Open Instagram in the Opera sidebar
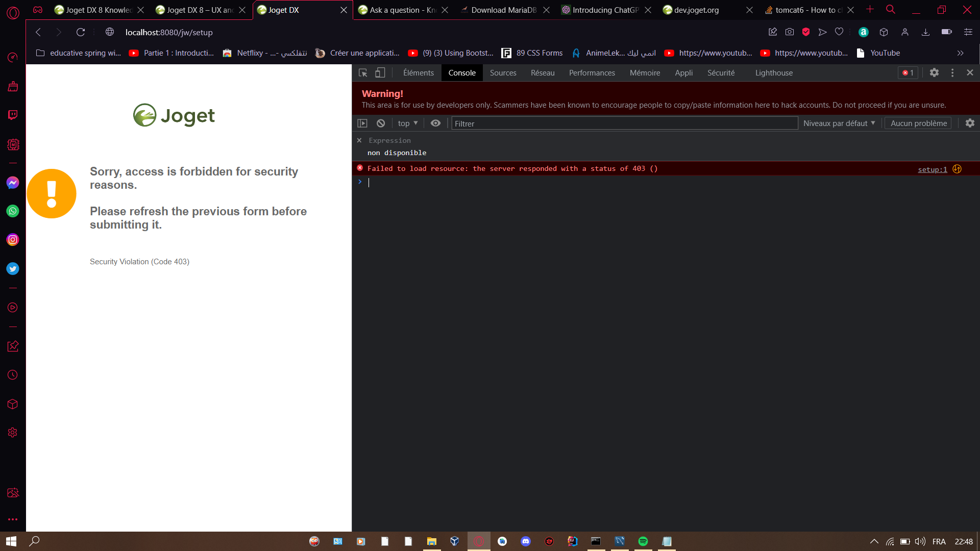 (13, 240)
